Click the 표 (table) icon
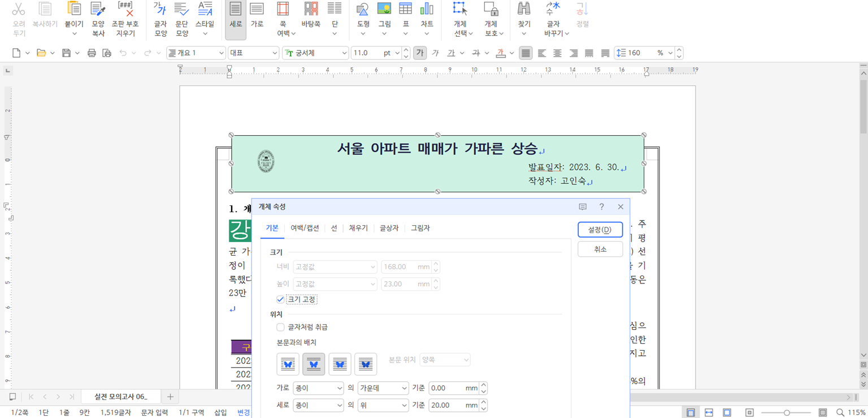Screen dimensions: 868x418 tap(405, 10)
